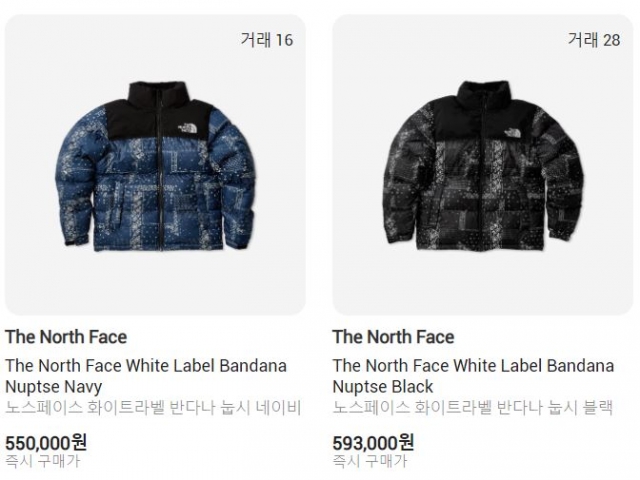Open the black bandana Nuptse jacket image
640x480 pixels.
coord(482,165)
